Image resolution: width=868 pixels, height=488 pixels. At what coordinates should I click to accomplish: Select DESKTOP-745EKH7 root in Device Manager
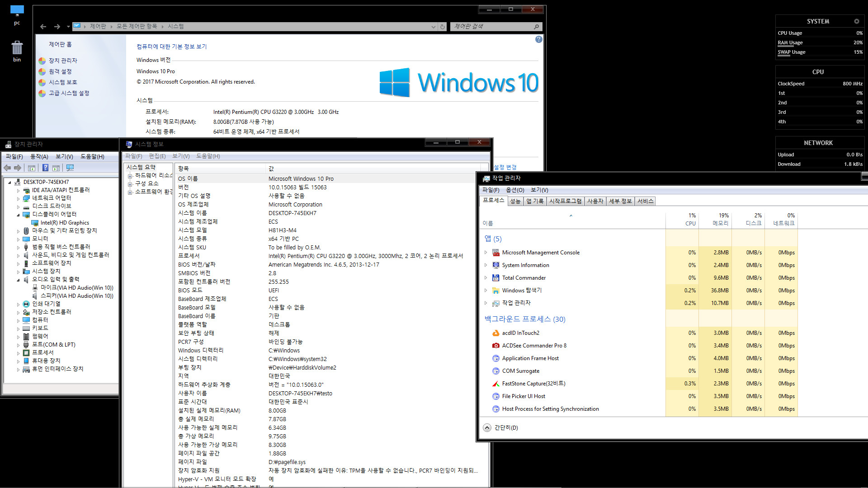(x=46, y=182)
